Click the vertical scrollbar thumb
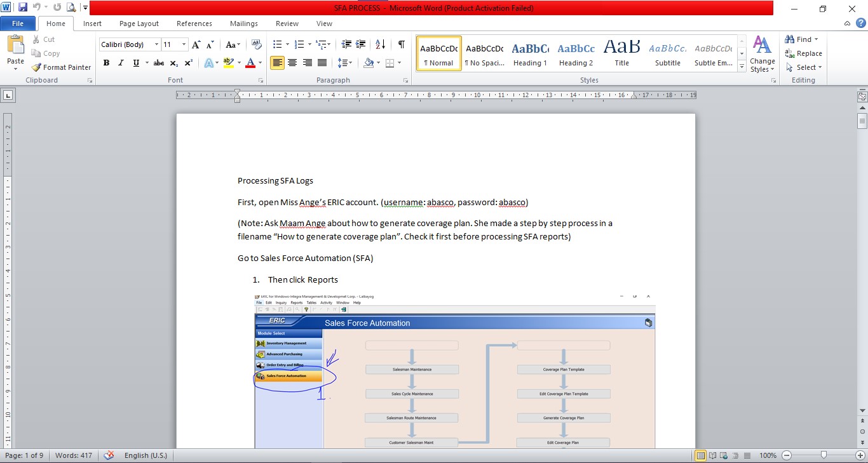Viewport: 868px width, 463px height. (x=862, y=122)
